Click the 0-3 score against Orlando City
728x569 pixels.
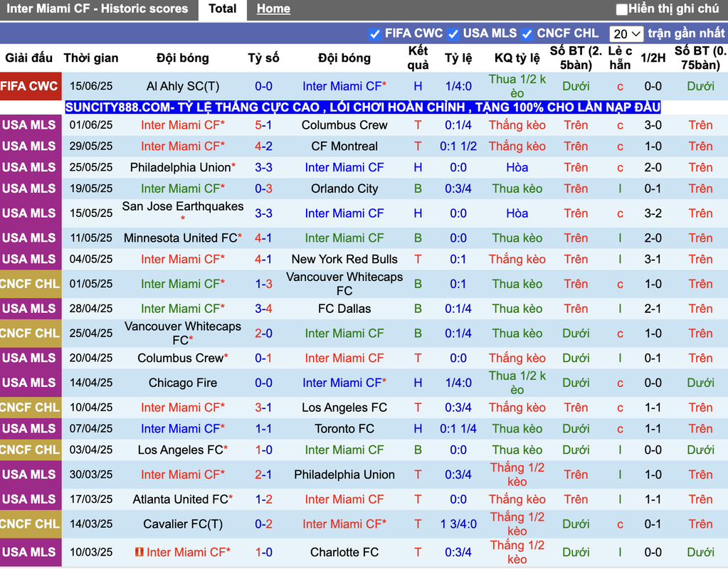click(263, 189)
